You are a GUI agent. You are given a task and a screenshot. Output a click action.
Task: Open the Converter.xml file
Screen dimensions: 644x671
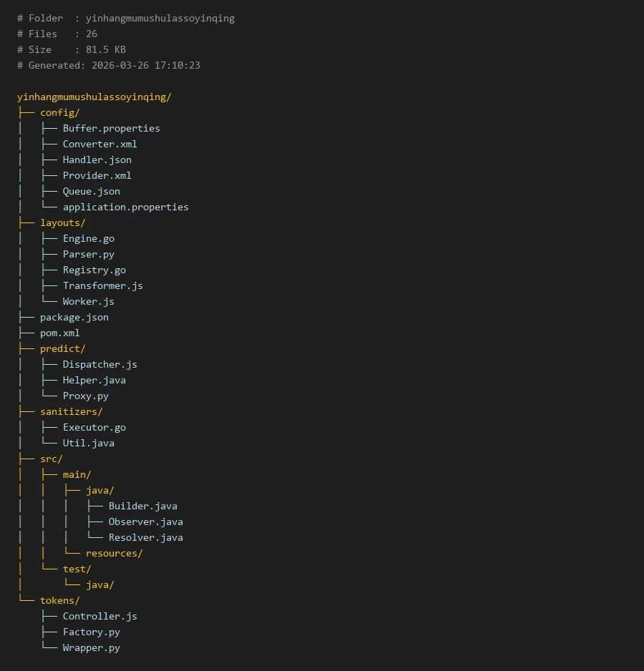(x=99, y=145)
